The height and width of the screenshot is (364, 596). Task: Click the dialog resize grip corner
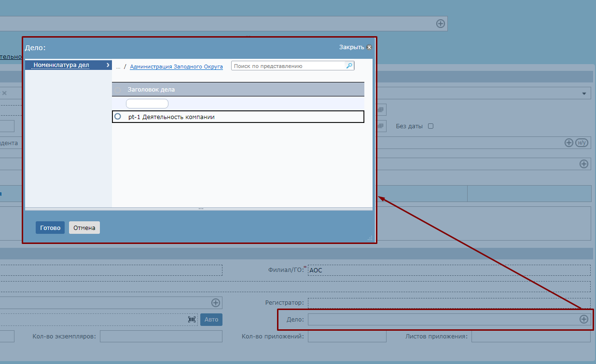point(370,238)
